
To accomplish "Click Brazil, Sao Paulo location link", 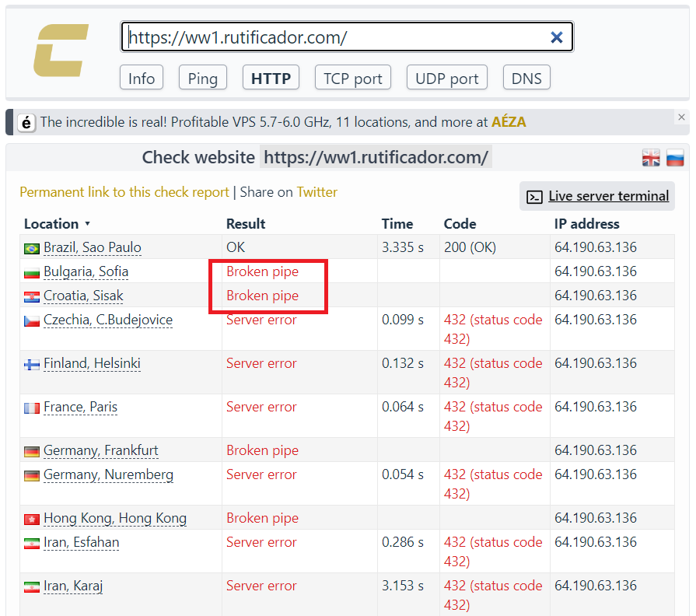I will [93, 247].
